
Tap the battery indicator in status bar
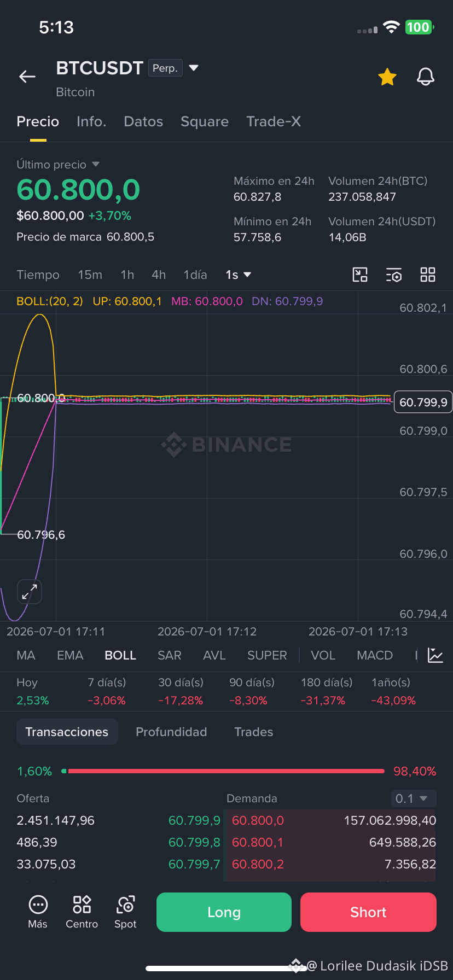(x=419, y=27)
